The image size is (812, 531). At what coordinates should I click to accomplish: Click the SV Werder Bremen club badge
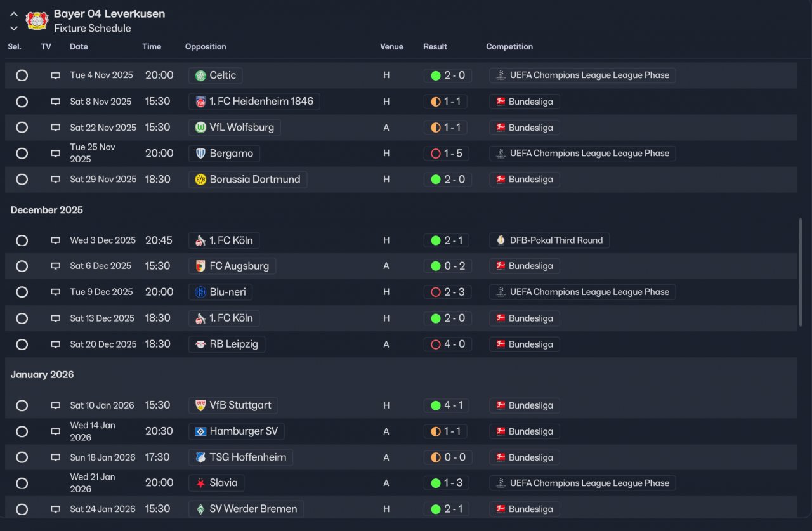[200, 509]
